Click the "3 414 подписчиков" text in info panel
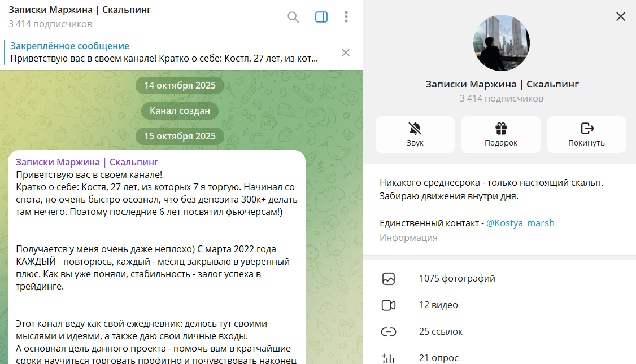636x364 pixels. [x=502, y=99]
